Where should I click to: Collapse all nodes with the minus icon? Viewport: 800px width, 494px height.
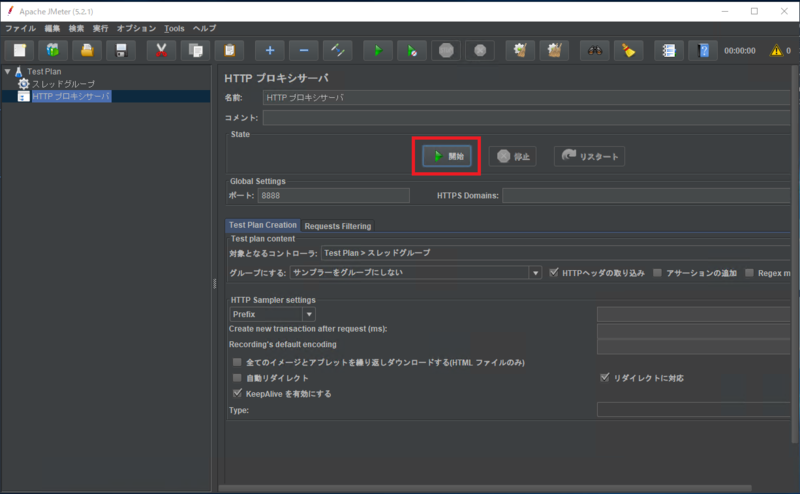point(304,51)
